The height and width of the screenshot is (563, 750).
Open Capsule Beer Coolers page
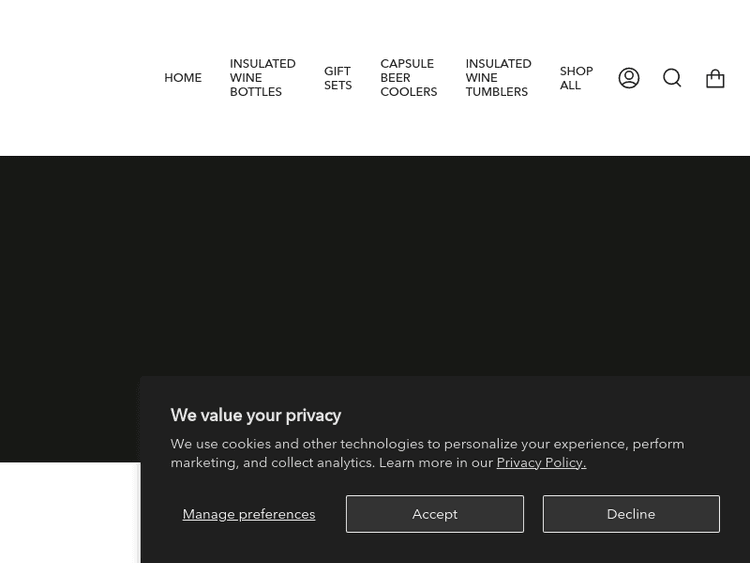pos(408,78)
